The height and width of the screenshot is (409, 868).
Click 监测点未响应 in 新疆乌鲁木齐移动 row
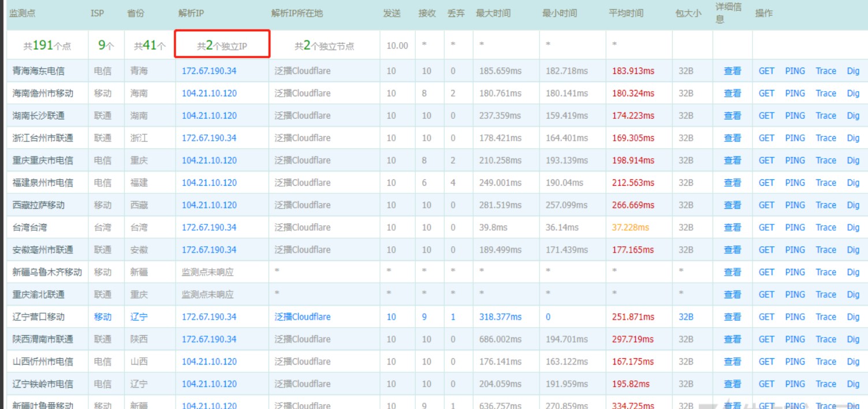(x=208, y=272)
